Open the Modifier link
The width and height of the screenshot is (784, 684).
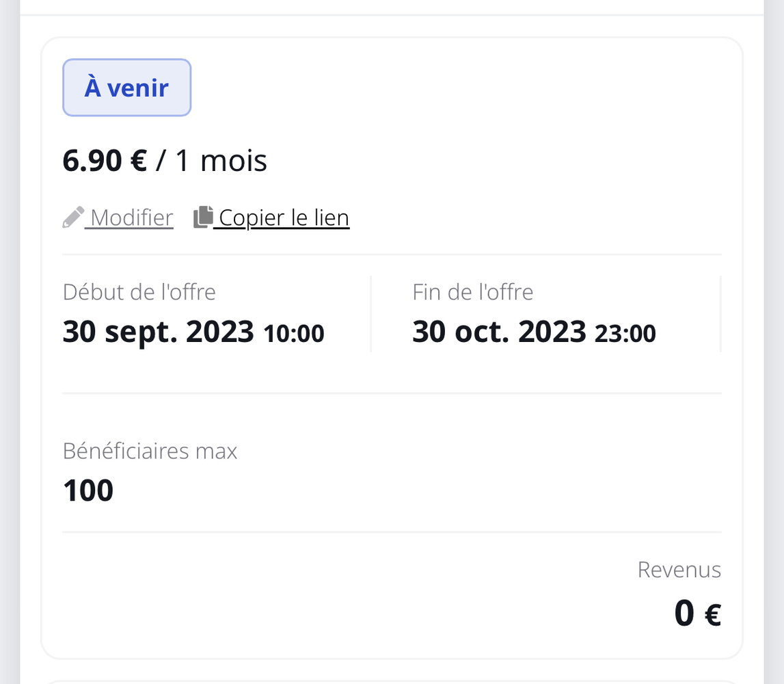[131, 218]
